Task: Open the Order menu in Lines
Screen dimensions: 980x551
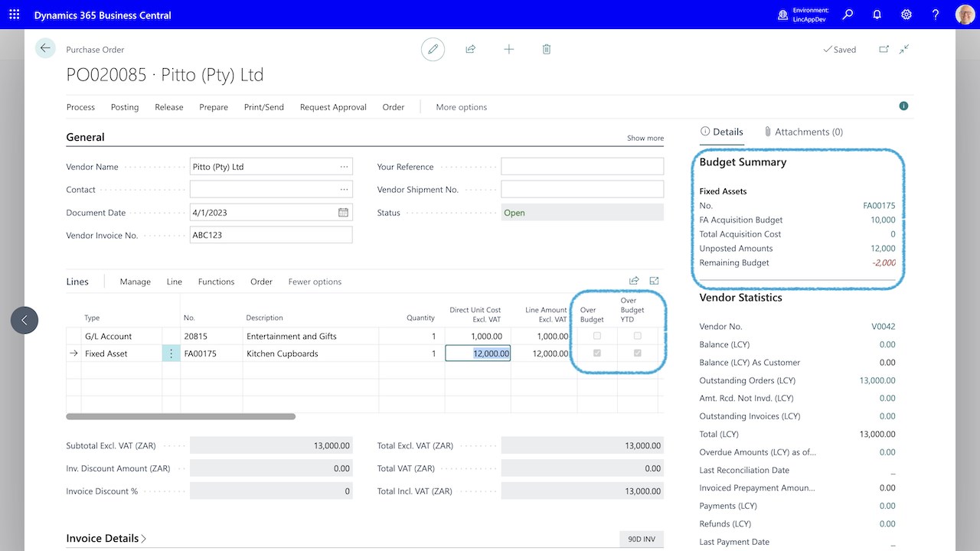Action: pyautogui.click(x=262, y=282)
